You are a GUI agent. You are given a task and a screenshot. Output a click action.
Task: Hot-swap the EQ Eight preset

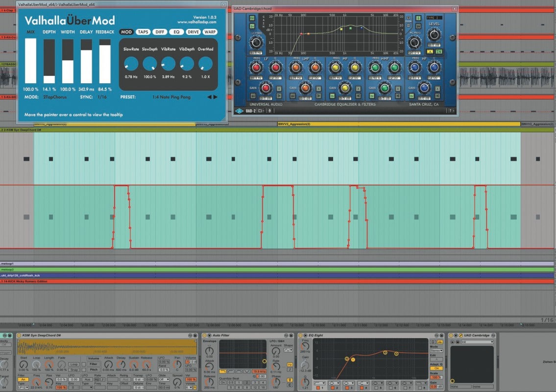pyautogui.click(x=436, y=335)
